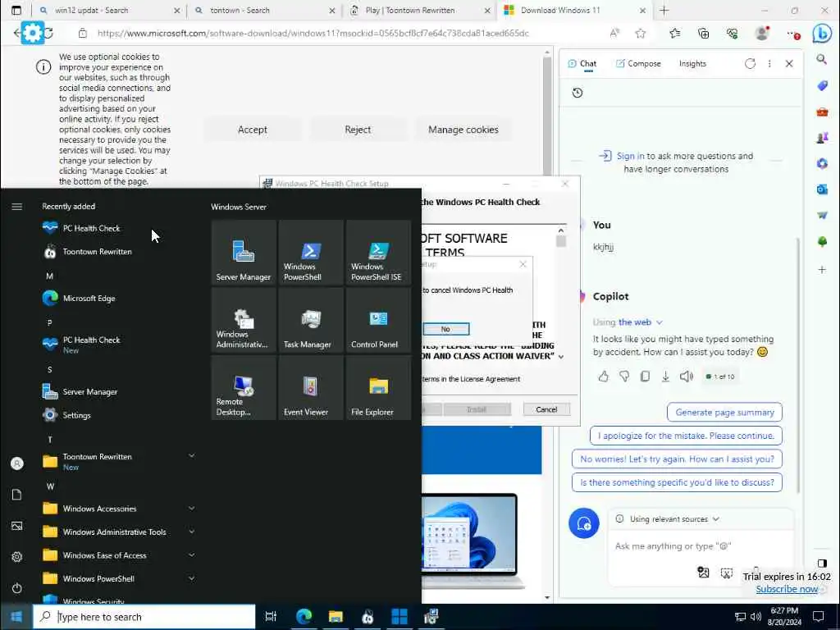Copy the Copilot response

(x=645, y=377)
